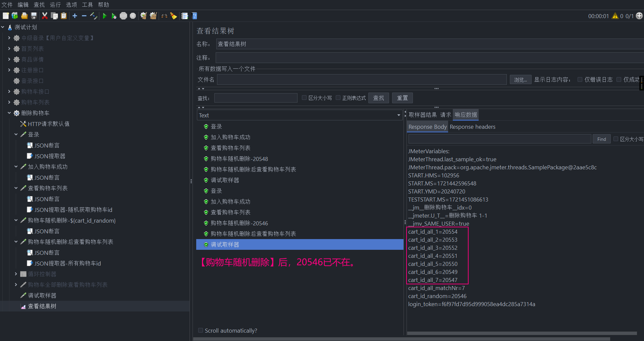Click the plus Expand All icon

coord(75,16)
